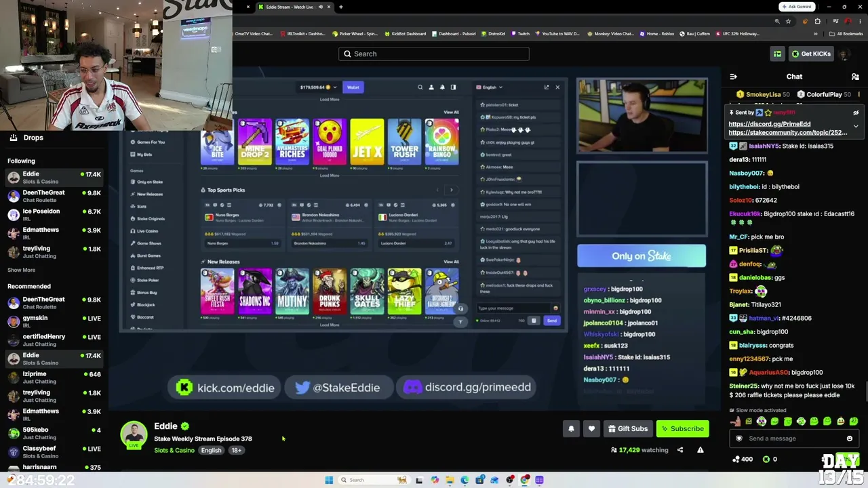
Task: Collapse the chat panel arrow icon
Action: 733,77
